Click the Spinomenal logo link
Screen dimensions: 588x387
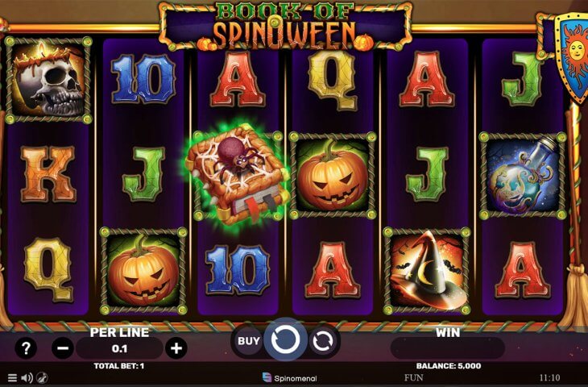[x=289, y=378]
